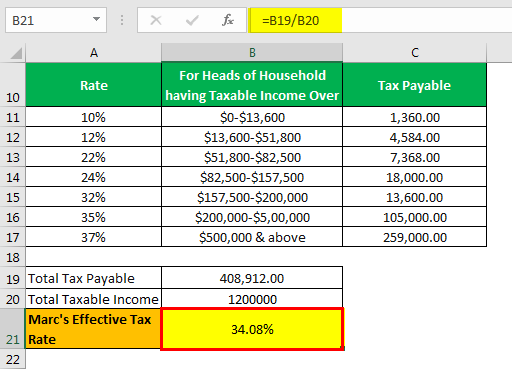
Task: Select tax payable value 105,000.00
Action: (x=415, y=217)
